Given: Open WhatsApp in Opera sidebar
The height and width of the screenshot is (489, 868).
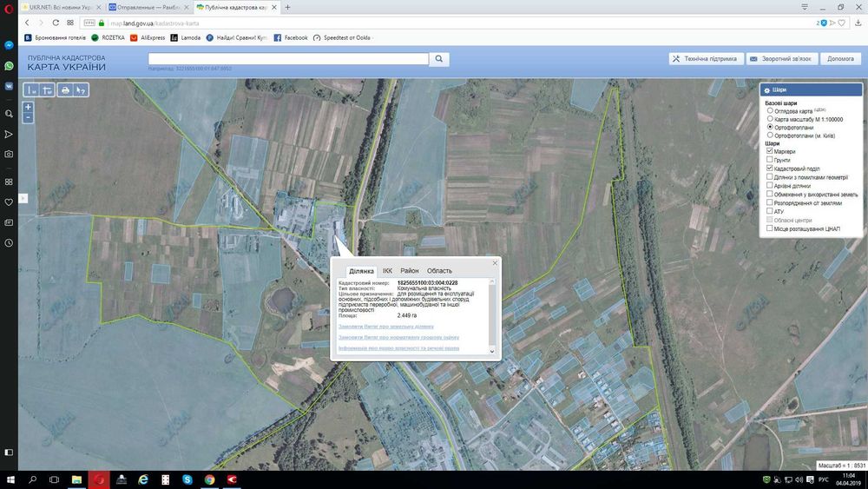Looking at the screenshot, I should pyautogui.click(x=9, y=65).
